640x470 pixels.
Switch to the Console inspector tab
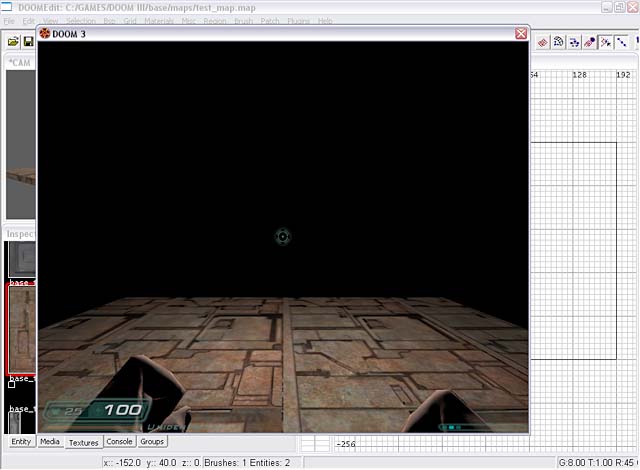119,441
